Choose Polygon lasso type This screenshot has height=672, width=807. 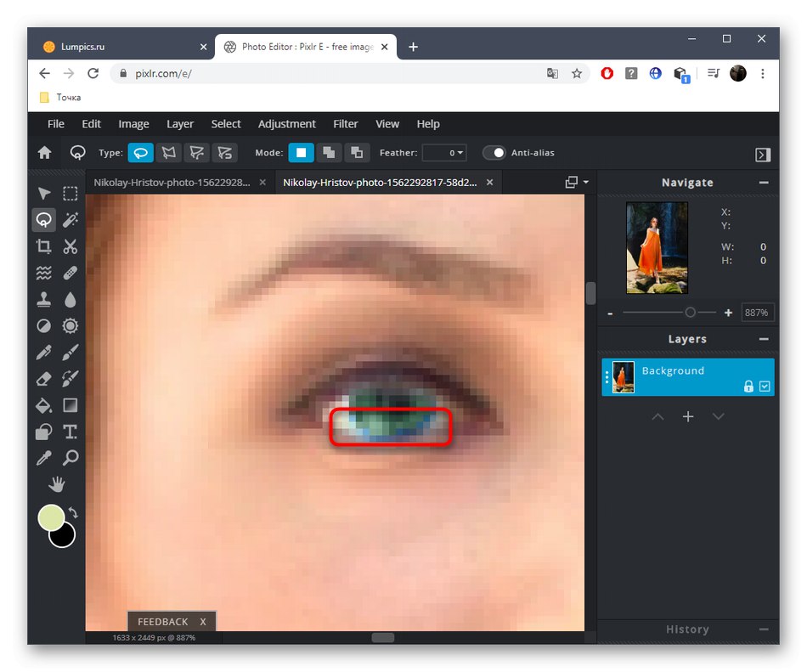[x=169, y=153]
